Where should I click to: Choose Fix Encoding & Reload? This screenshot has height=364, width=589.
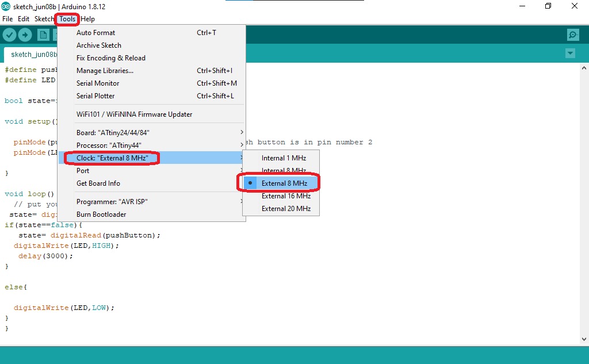152,58
